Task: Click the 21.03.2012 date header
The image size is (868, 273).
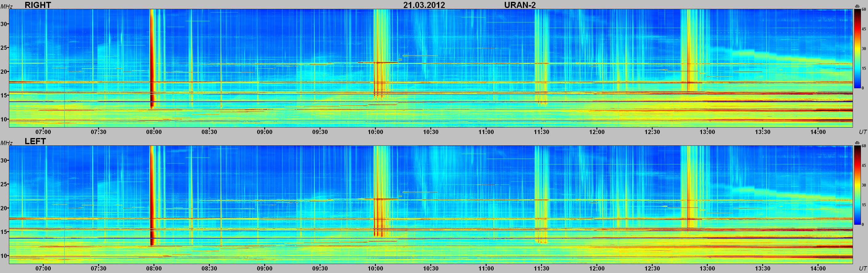Action: [x=424, y=5]
